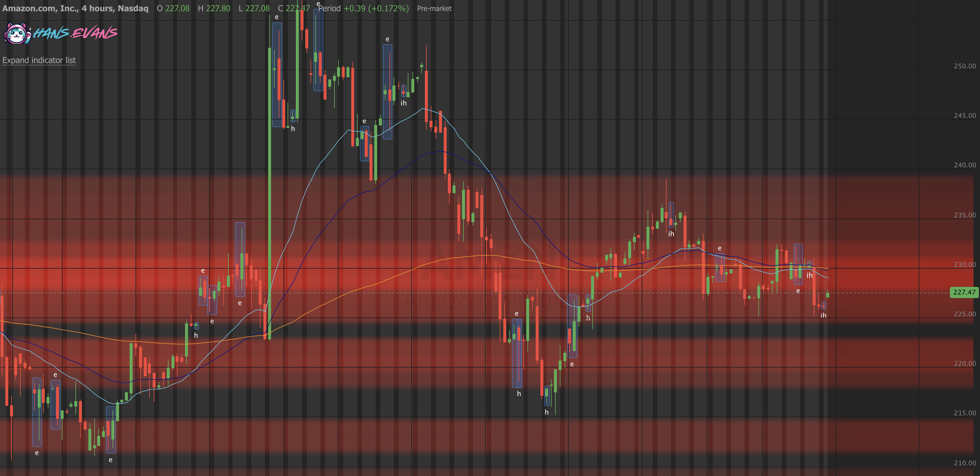Select the 'h' pattern marker near bottom center
Viewport: 980px width, 476px height.
(546, 412)
